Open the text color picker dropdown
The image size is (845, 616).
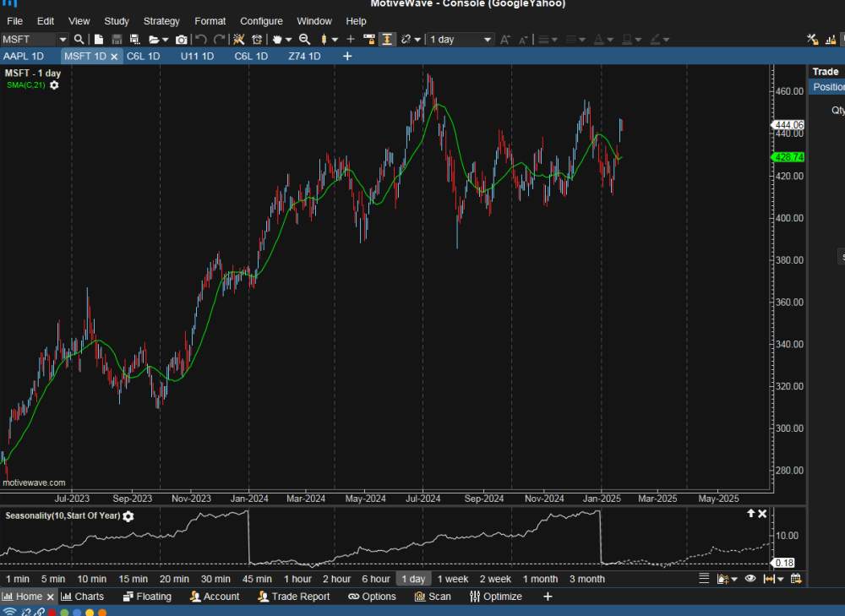pyautogui.click(x=611, y=40)
